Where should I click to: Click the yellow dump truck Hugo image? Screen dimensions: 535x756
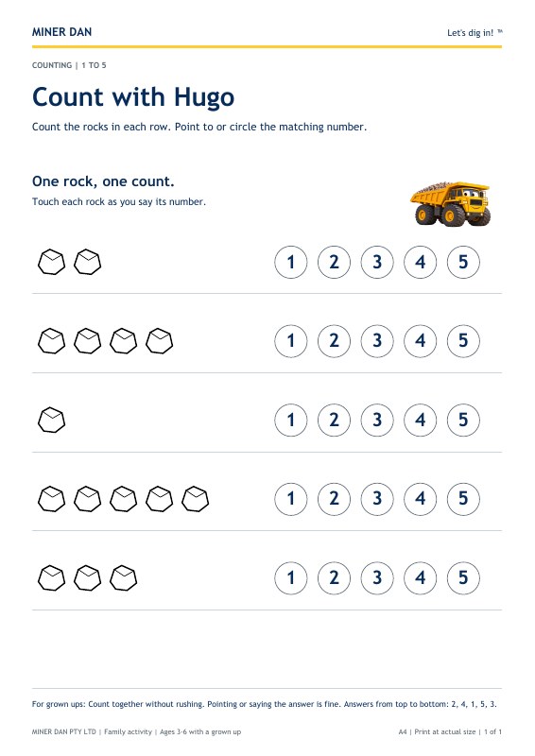[451, 203]
